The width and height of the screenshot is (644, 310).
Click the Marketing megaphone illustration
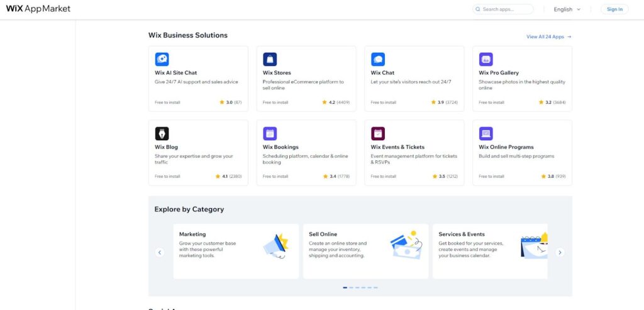pos(277,246)
